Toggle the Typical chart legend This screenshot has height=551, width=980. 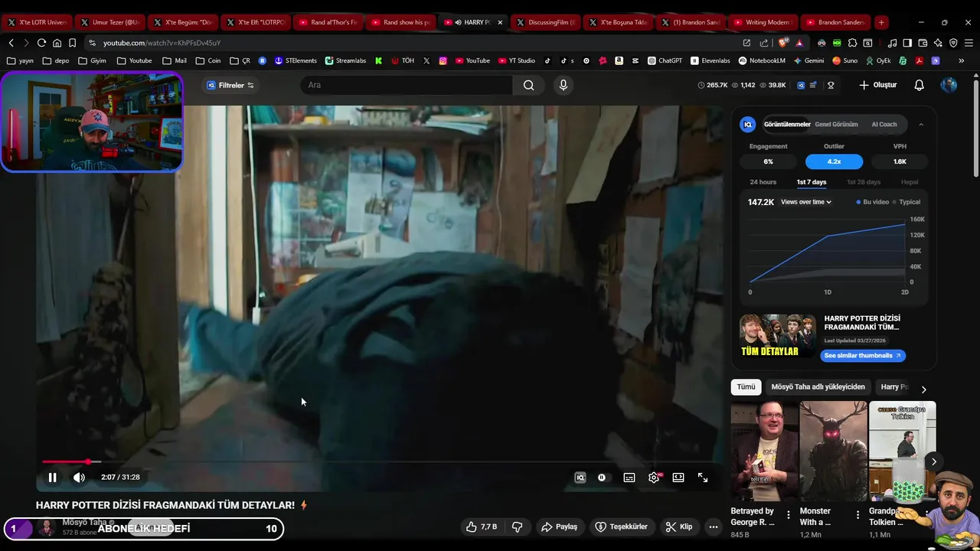906,202
